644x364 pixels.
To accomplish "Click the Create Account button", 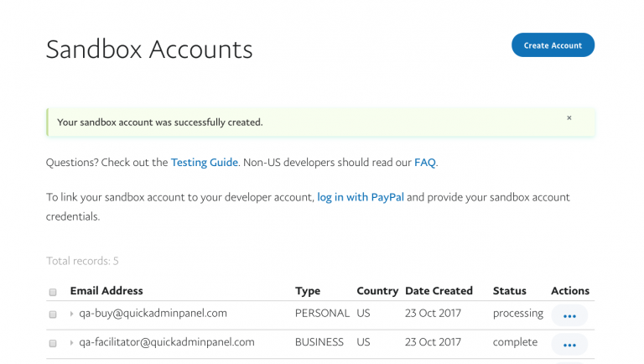I will click(x=553, y=45).
